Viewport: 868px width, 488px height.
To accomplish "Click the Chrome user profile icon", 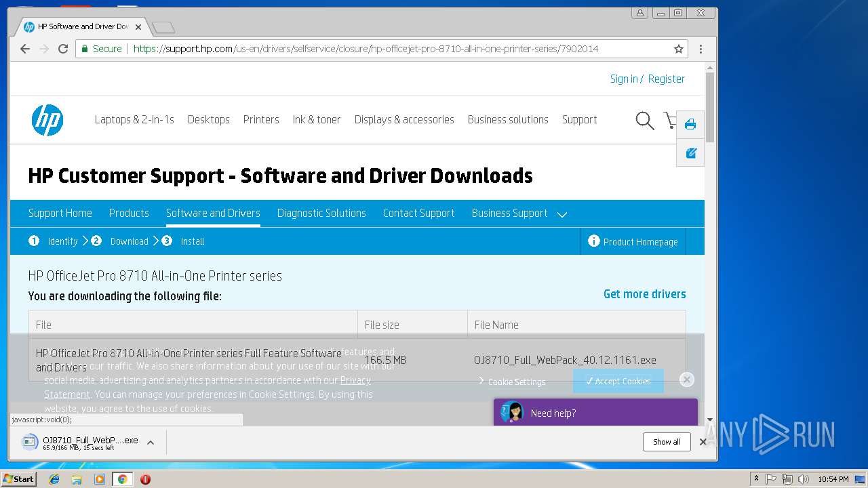I will pos(639,13).
